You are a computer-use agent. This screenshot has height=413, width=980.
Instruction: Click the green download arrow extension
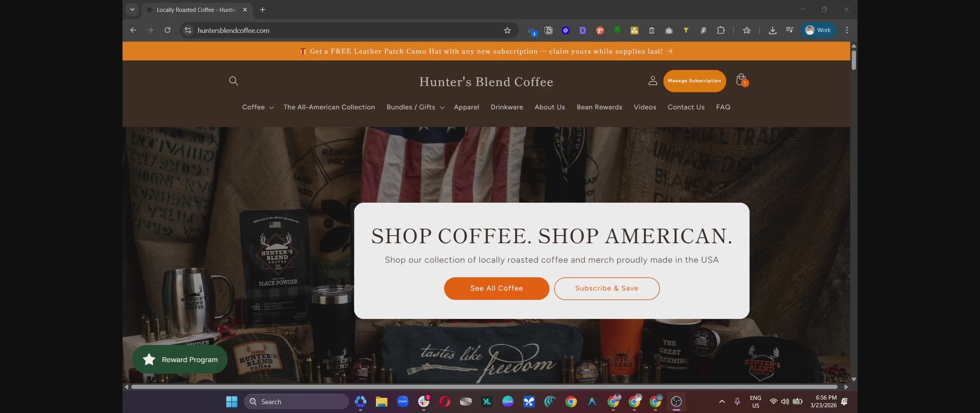pos(617,30)
